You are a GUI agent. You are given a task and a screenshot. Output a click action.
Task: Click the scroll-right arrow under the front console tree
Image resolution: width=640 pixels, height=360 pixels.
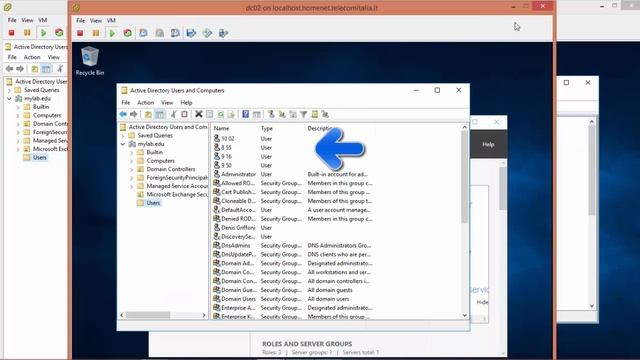coord(204,315)
